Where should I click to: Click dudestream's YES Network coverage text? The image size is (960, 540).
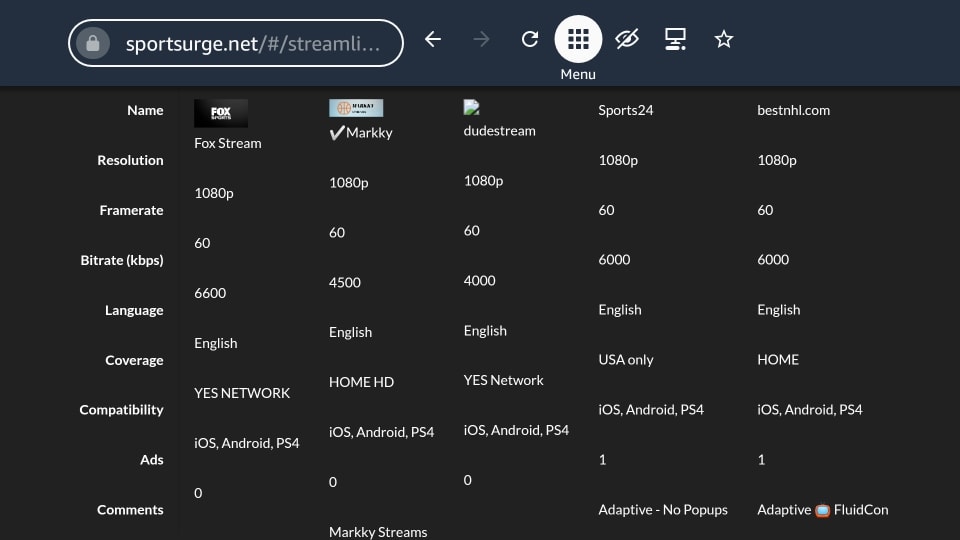503,380
